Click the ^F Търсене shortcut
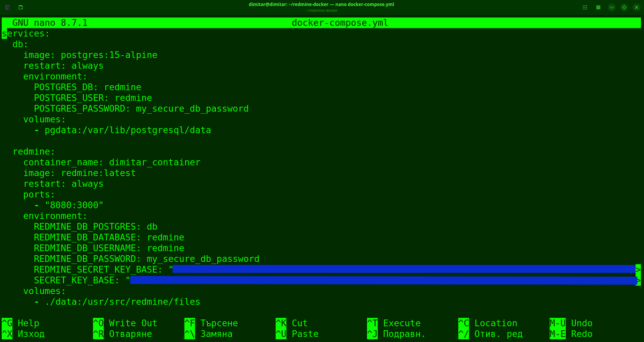Image resolution: width=644 pixels, height=342 pixels. pos(211,323)
